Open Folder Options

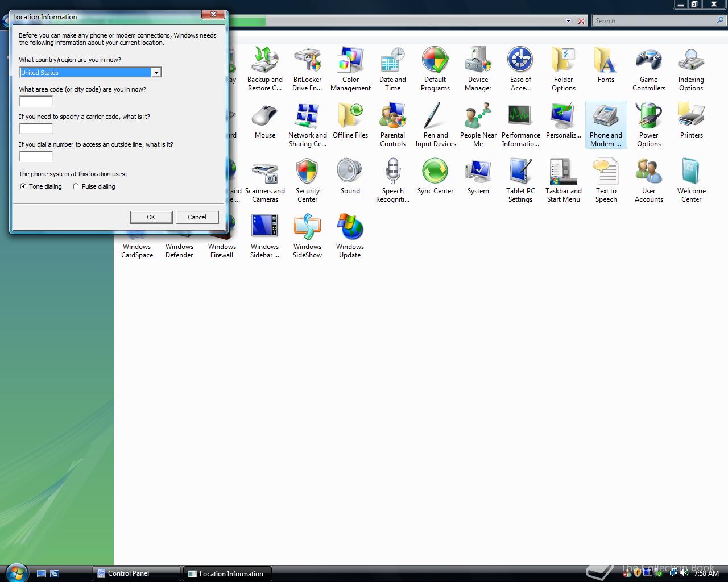pos(563,69)
